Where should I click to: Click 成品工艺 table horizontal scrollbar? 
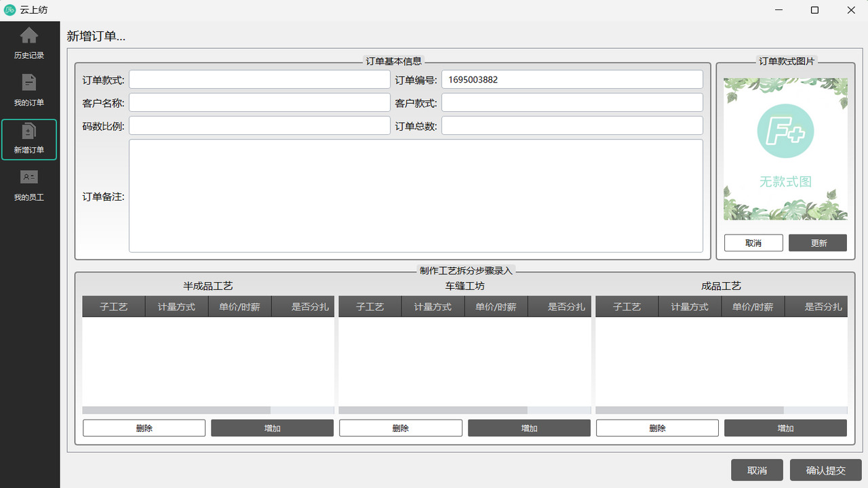[689, 411]
